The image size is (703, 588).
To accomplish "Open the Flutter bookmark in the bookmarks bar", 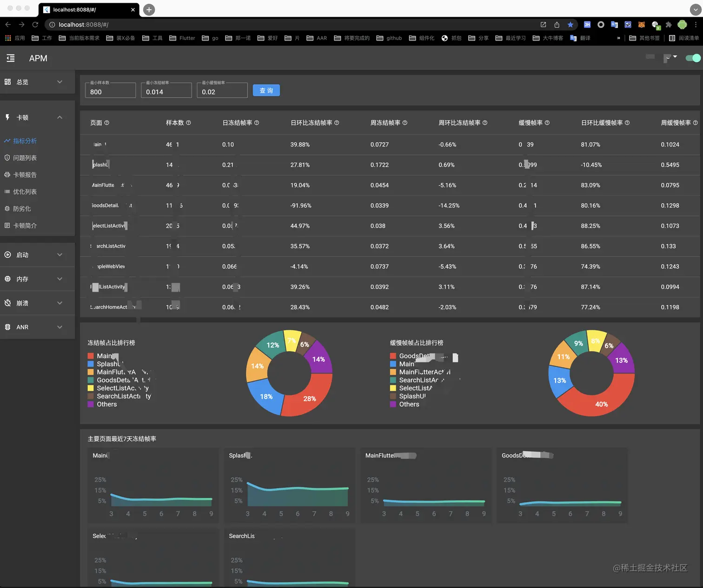I will [x=182, y=38].
